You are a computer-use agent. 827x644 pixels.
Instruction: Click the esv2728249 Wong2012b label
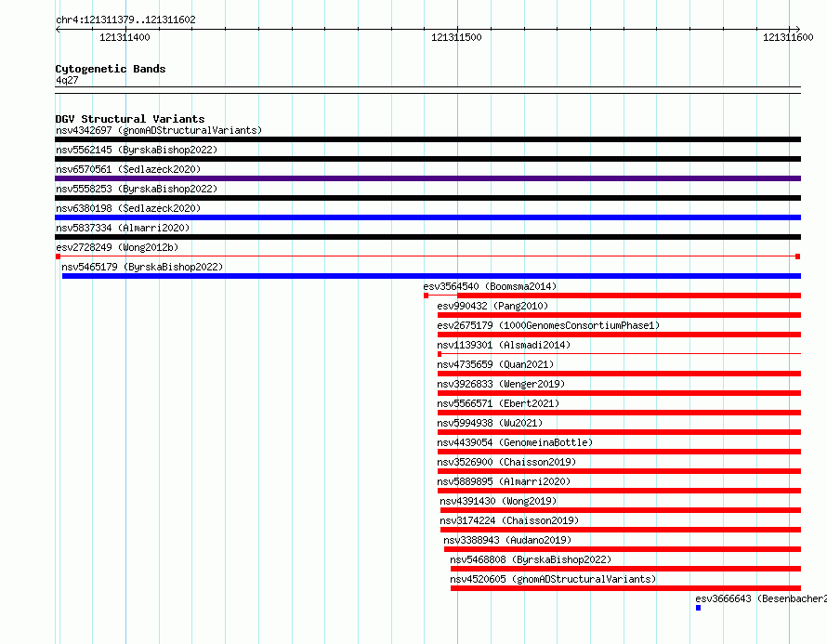coord(117,247)
